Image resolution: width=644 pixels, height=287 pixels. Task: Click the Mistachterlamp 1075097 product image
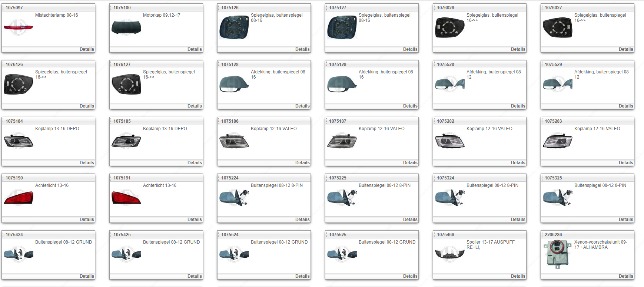tap(19, 27)
